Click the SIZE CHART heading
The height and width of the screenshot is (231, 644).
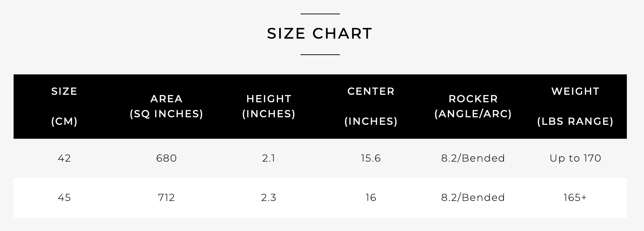pyautogui.click(x=320, y=34)
